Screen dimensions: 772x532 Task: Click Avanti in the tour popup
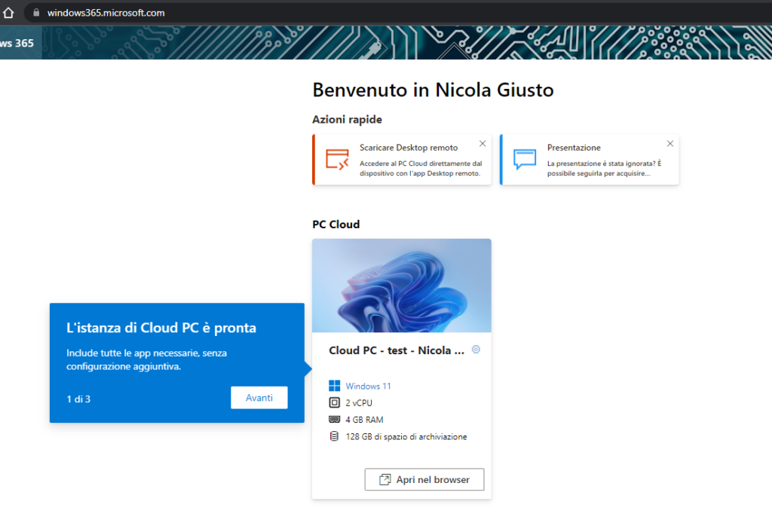(259, 398)
